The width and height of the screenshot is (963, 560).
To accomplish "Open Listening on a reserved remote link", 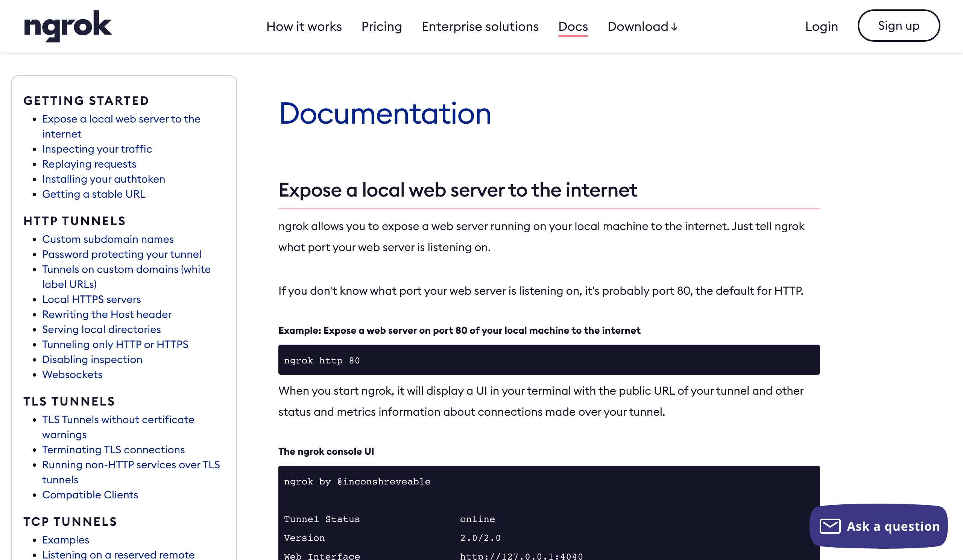I will (118, 554).
